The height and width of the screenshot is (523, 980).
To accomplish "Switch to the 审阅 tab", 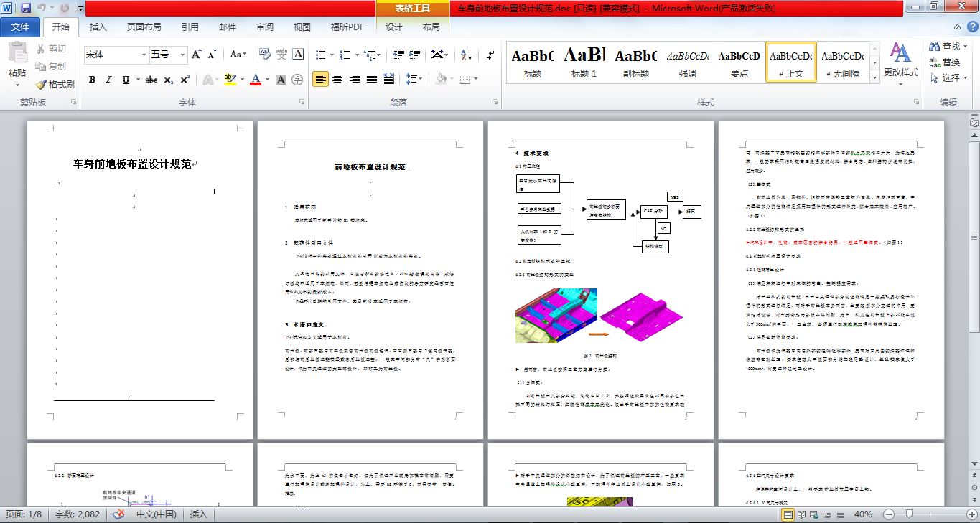I will [264, 27].
